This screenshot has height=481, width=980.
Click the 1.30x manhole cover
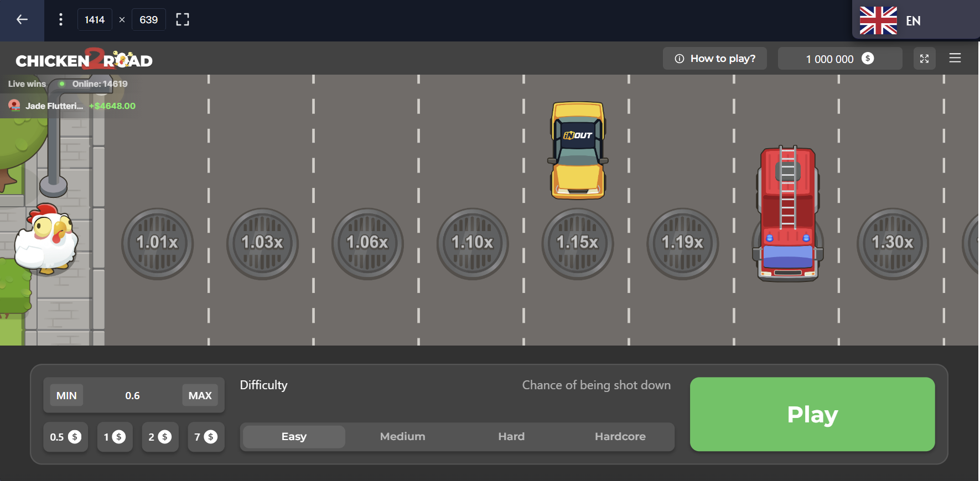click(892, 243)
